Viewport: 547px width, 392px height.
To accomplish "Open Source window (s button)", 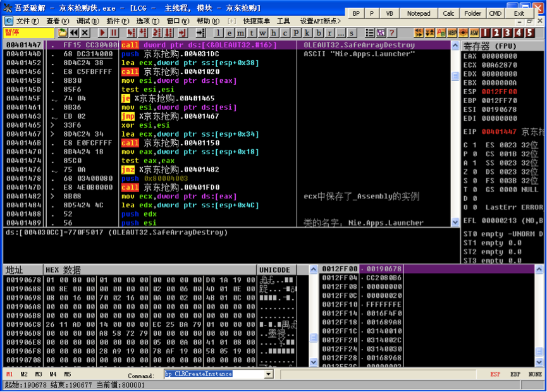I will [352, 33].
